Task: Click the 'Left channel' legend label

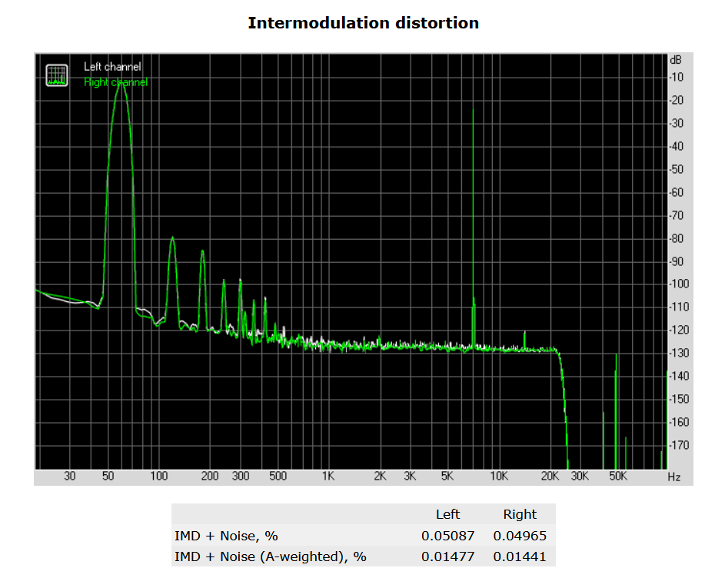Action: click(x=112, y=67)
